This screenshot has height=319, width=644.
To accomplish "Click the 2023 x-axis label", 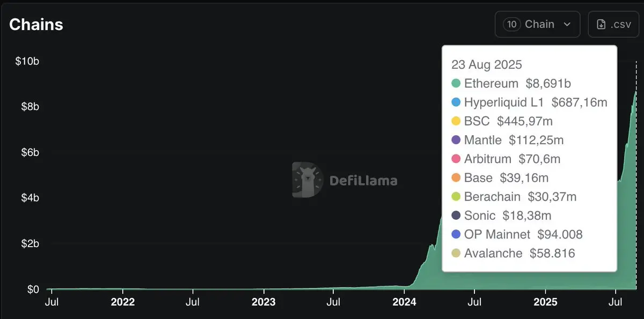I will coord(264,302).
